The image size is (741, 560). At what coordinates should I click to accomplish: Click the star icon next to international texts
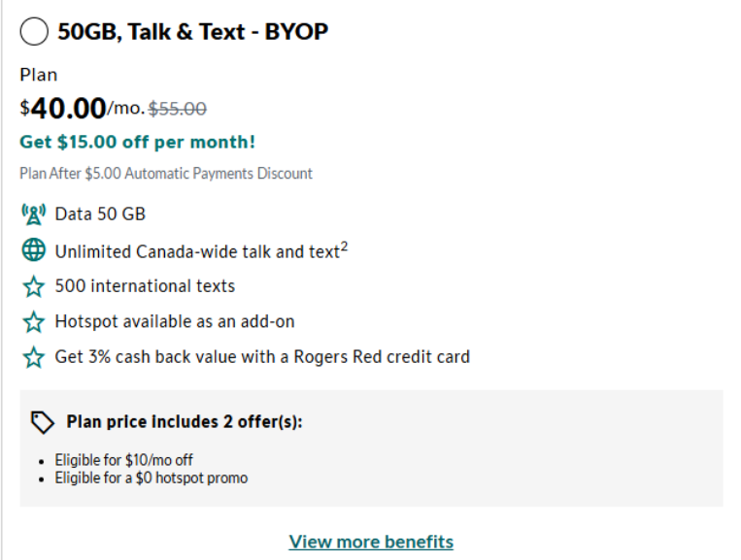(x=34, y=286)
